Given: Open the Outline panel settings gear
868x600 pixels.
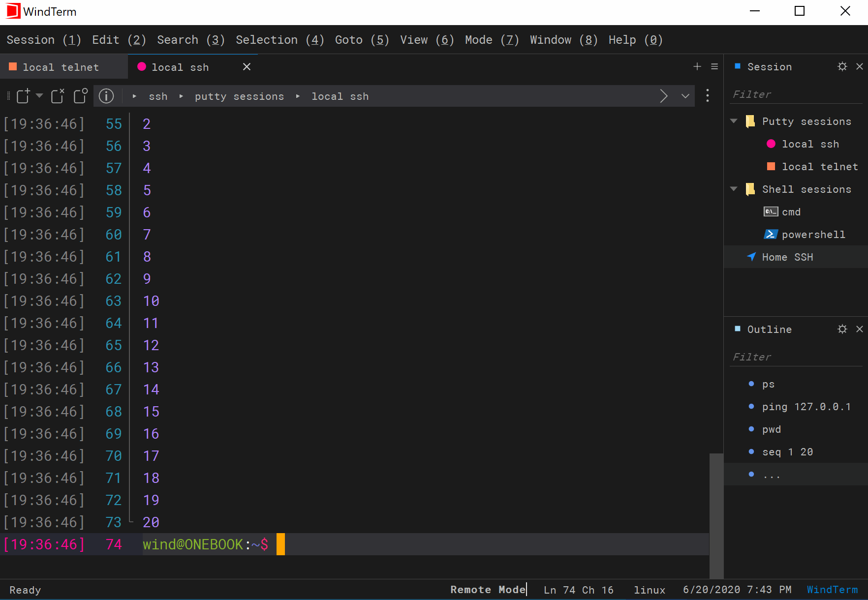Looking at the screenshot, I should pos(842,329).
